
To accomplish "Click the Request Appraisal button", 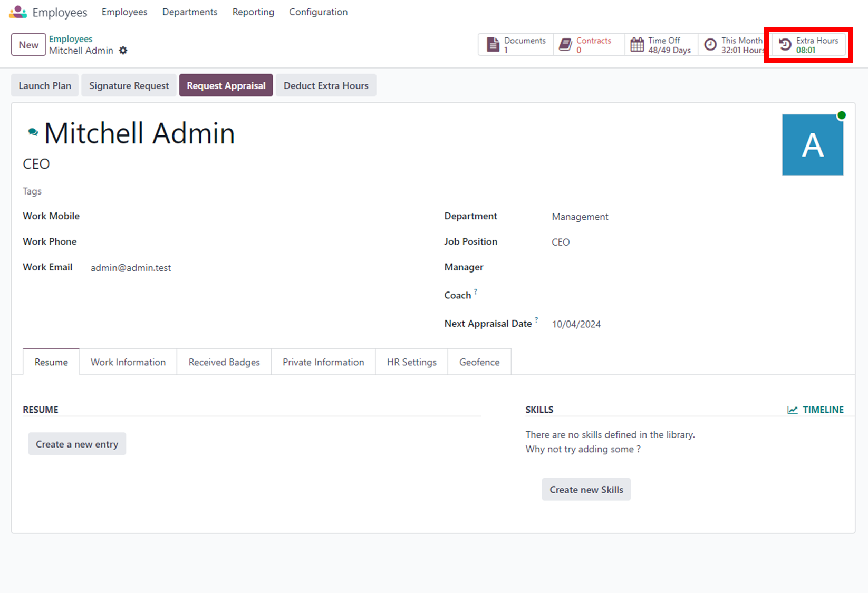I will point(226,85).
